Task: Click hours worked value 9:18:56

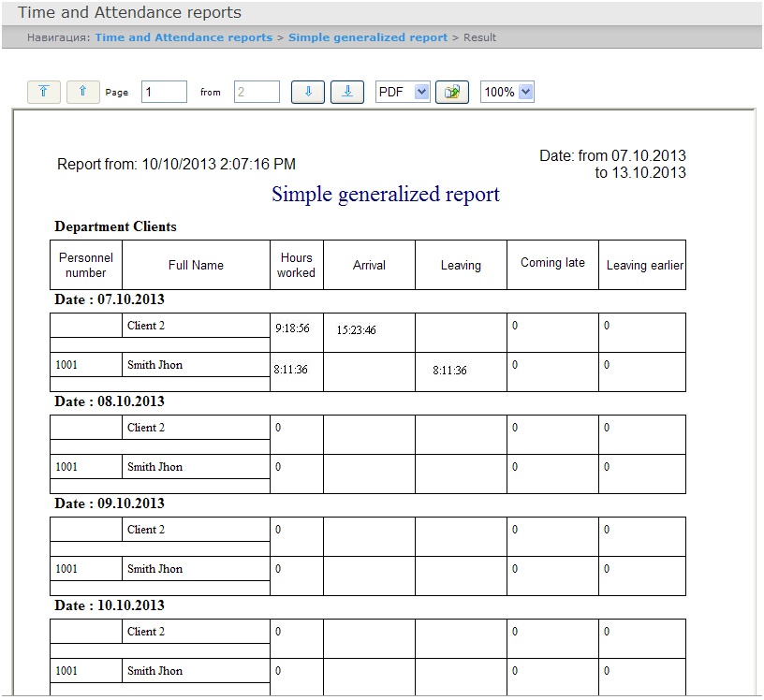Action: coord(292,328)
